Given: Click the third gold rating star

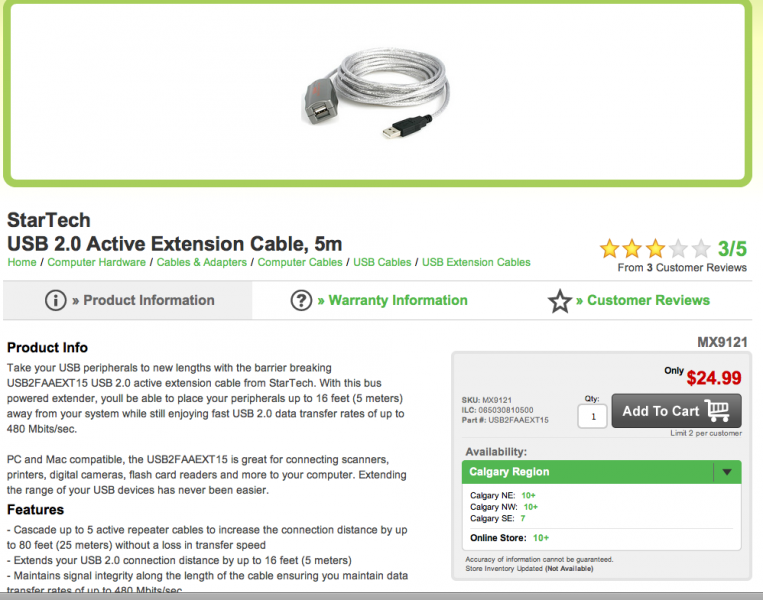Looking at the screenshot, I should click(x=655, y=249).
